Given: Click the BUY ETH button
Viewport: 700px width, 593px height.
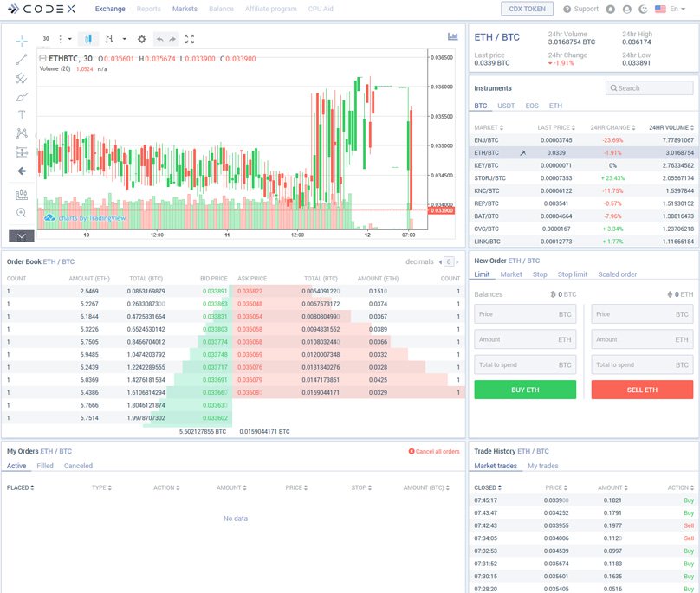Looking at the screenshot, I should (x=524, y=390).
